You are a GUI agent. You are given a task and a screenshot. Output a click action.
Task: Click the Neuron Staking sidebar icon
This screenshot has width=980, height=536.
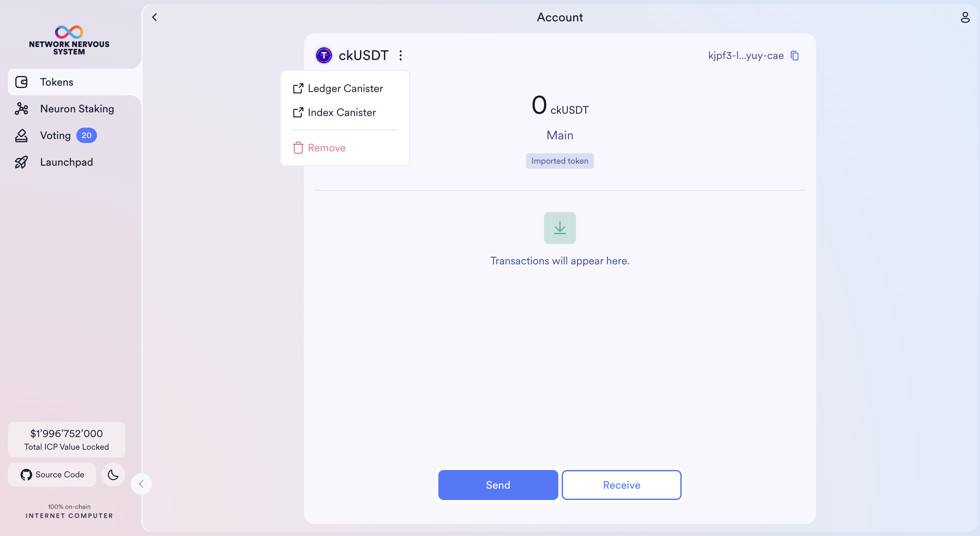click(22, 108)
